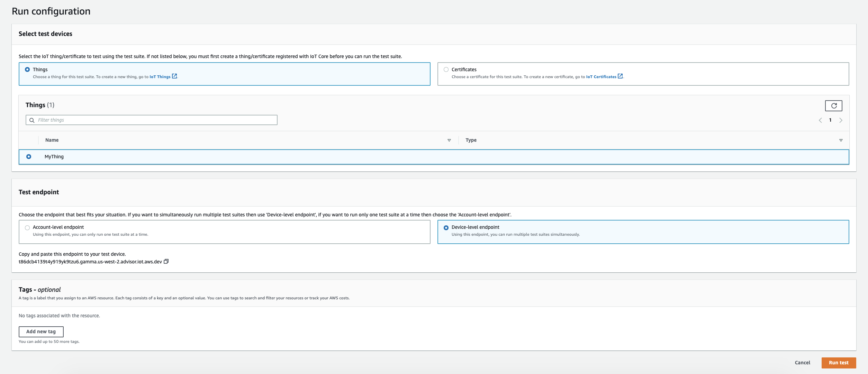The height and width of the screenshot is (374, 868).
Task: Go to previous page of Things
Action: pos(820,120)
